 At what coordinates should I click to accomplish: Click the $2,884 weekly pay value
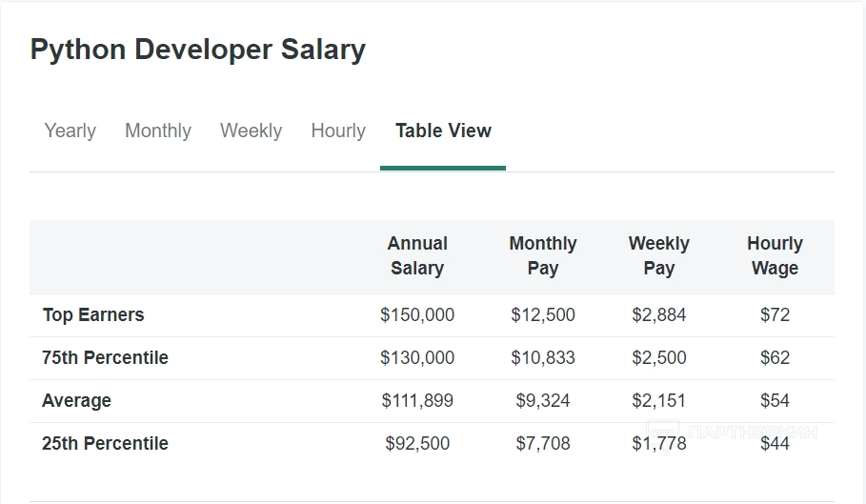[658, 314]
